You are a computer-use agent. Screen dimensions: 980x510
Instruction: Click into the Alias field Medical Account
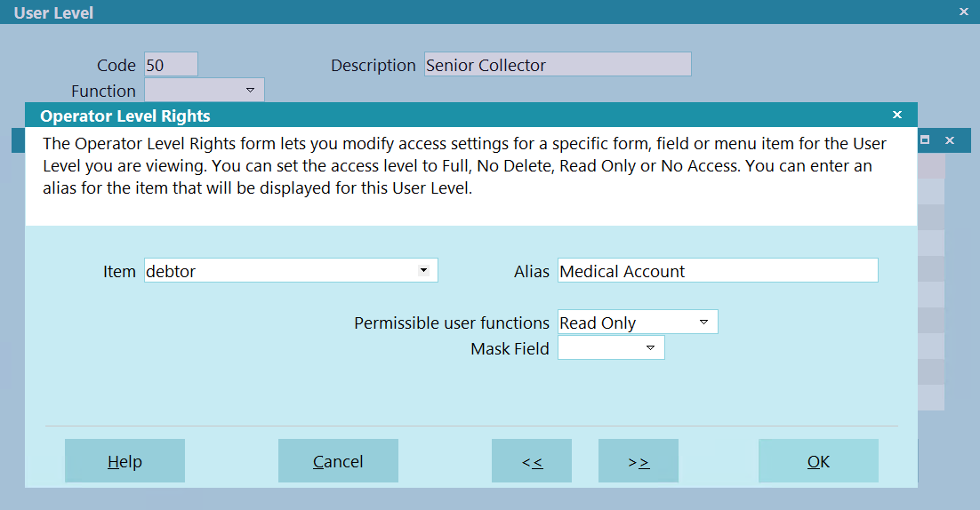coord(719,270)
